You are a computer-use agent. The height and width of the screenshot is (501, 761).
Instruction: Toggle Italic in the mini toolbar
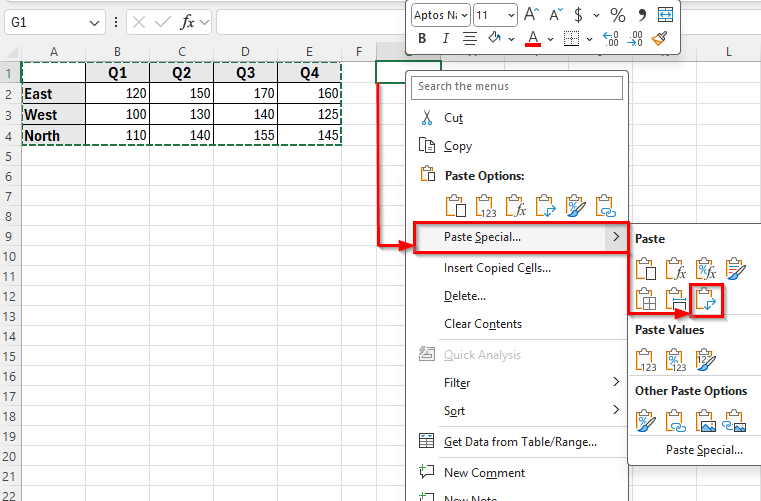(x=446, y=38)
